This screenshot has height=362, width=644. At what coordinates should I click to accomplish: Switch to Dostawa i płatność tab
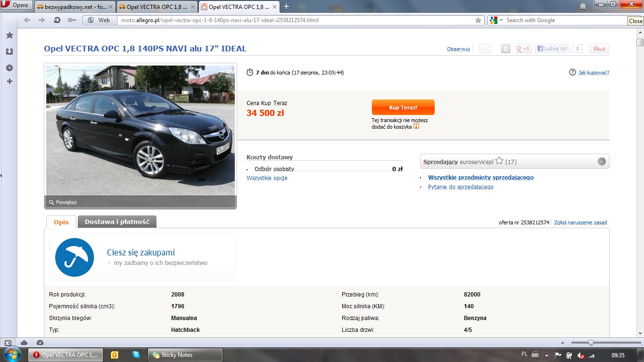(x=117, y=222)
